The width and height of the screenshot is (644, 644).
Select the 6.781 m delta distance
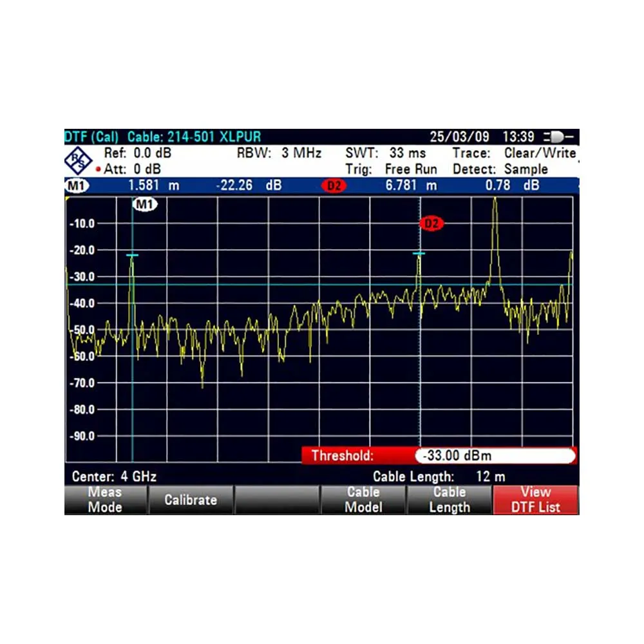click(x=411, y=185)
